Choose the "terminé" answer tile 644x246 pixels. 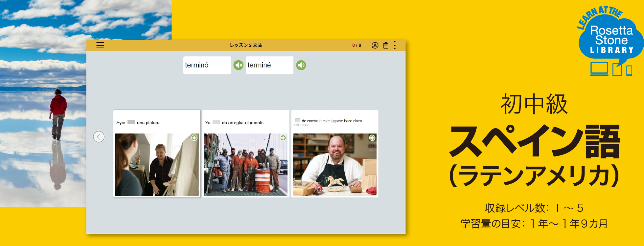click(x=269, y=65)
